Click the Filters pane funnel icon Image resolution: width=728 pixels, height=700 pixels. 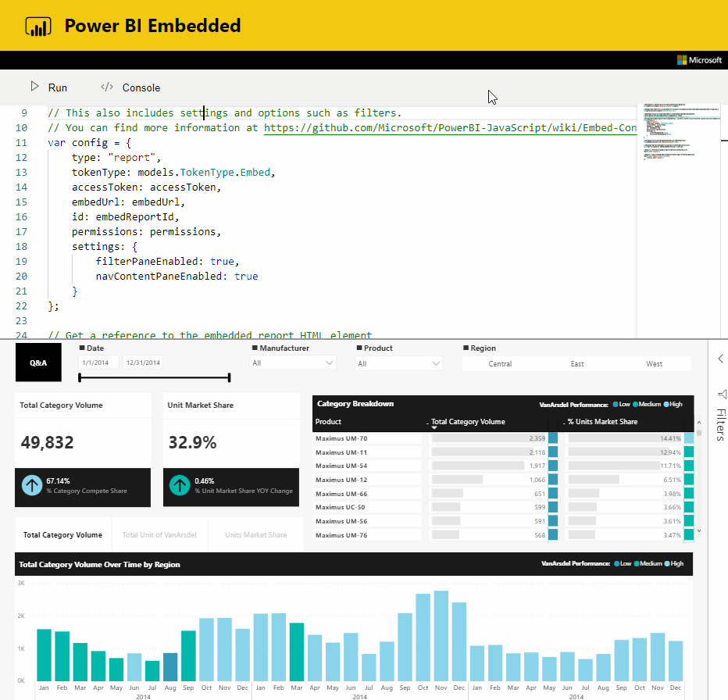click(722, 395)
